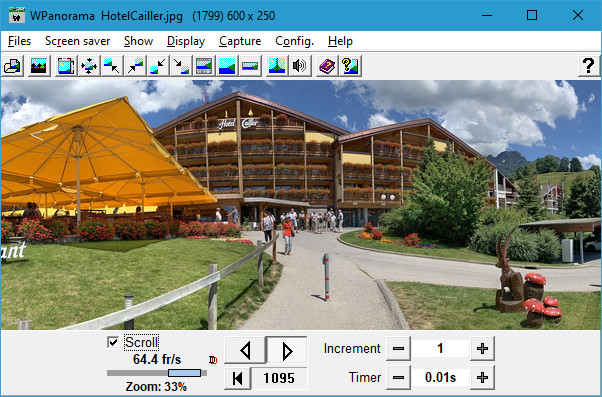
Task: Adjust the scroll speed slider handle
Action: click(x=184, y=373)
